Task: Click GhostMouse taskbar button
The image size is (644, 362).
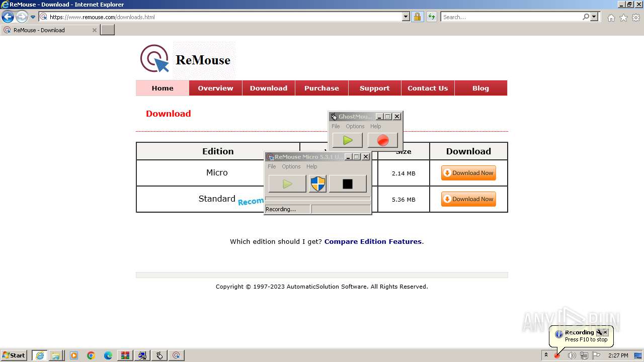Action: coord(159,355)
